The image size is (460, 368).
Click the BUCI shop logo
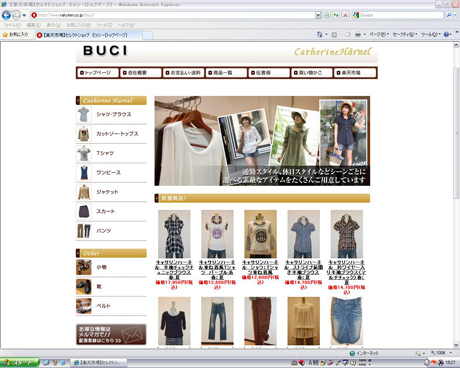click(x=105, y=51)
